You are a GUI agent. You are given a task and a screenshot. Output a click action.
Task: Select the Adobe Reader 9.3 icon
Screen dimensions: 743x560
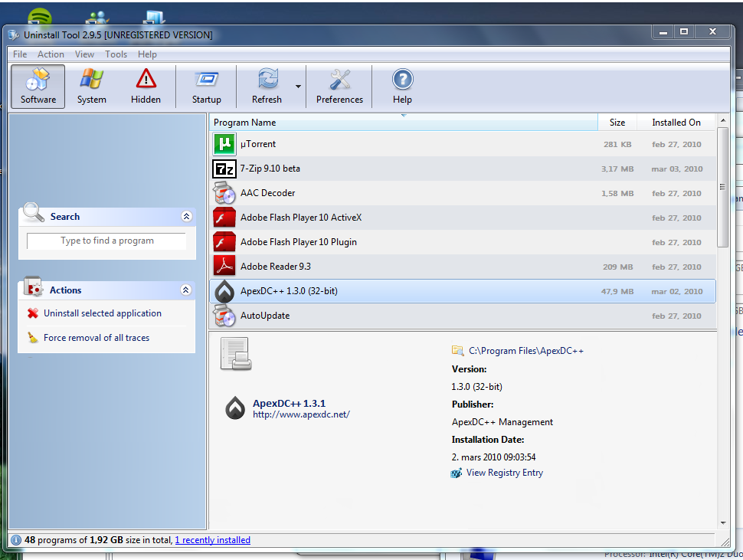click(224, 267)
